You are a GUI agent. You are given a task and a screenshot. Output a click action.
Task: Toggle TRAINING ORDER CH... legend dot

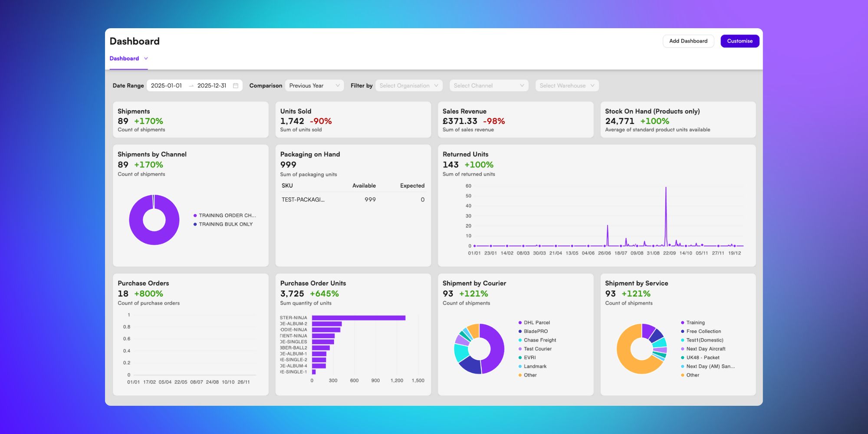point(195,216)
